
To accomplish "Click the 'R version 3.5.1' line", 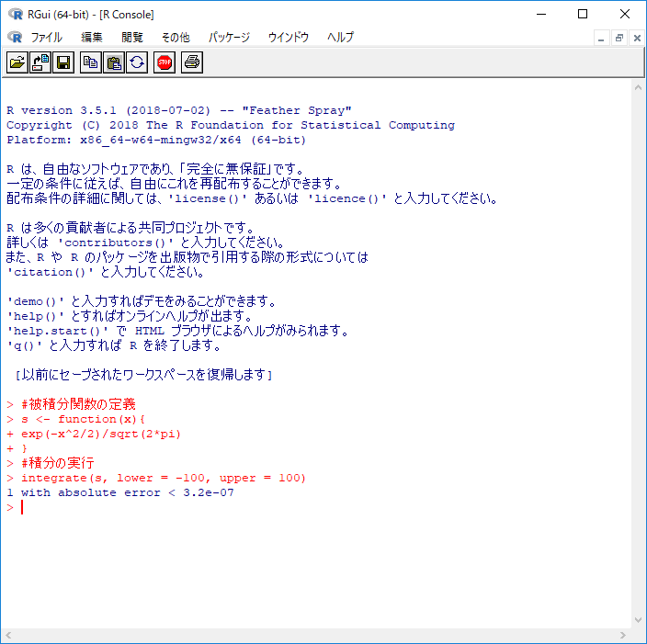I will pos(178,110).
